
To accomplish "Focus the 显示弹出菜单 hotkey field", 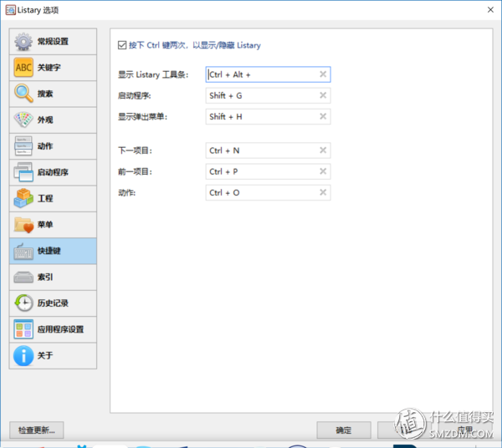I will pos(268,117).
